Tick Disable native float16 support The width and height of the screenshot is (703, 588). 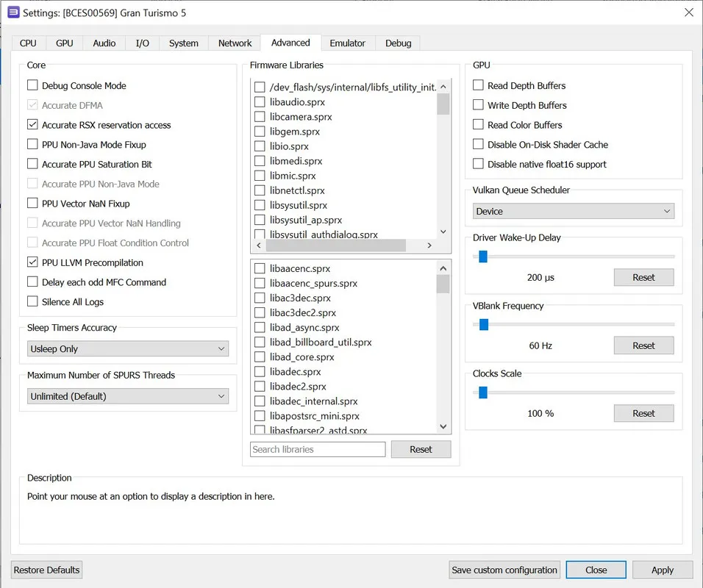(x=479, y=164)
